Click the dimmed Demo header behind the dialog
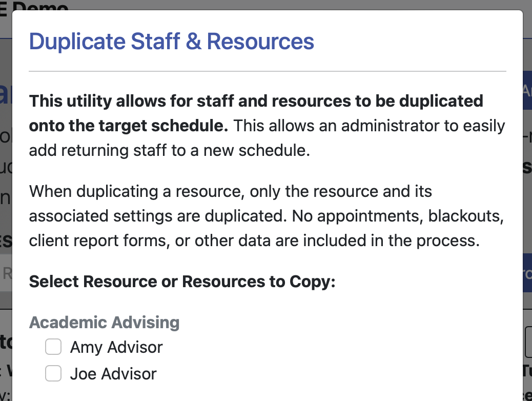This screenshot has width=532, height=401. coord(36,6)
